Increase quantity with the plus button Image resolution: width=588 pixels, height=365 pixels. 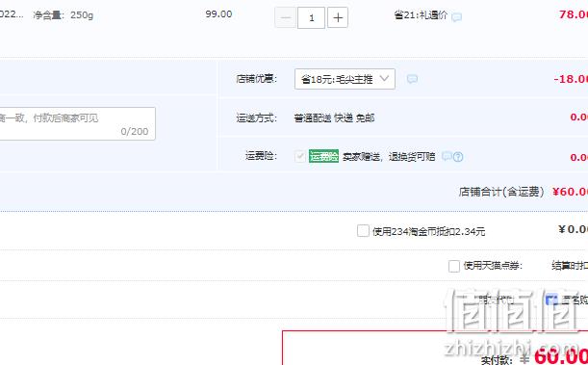pyautogui.click(x=338, y=17)
